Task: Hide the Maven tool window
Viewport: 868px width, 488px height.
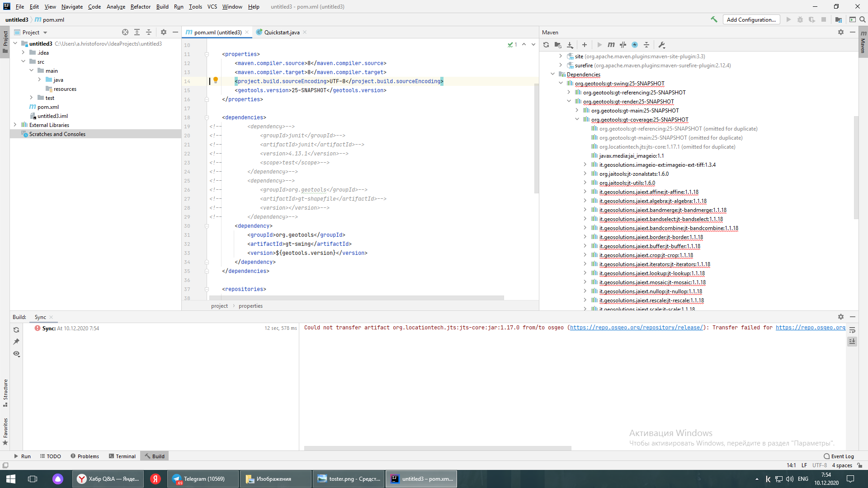Action: tap(853, 32)
